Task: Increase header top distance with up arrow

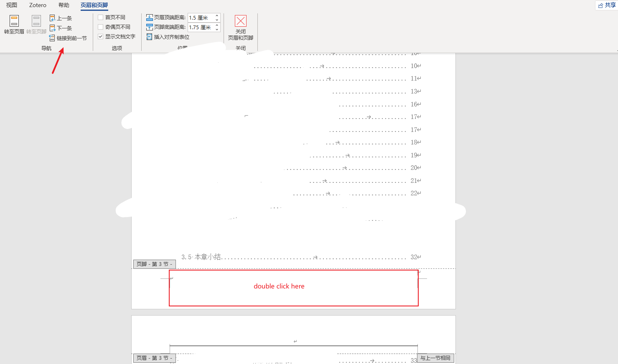Action: (x=217, y=15)
